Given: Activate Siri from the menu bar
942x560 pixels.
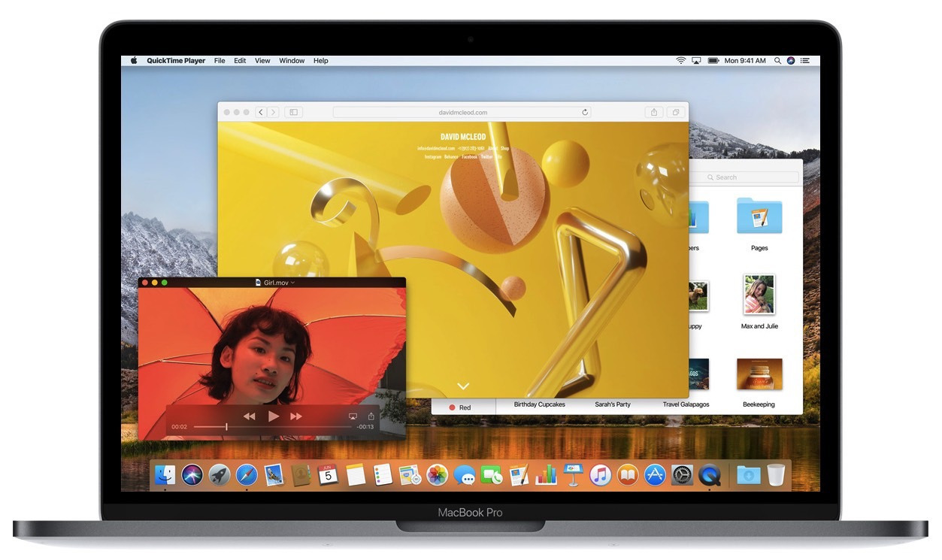Looking at the screenshot, I should [x=791, y=61].
